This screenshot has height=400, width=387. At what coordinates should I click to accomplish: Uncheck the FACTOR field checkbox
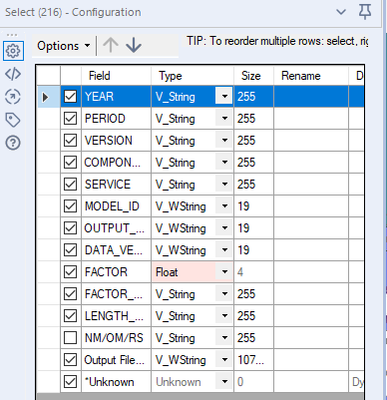pos(70,272)
